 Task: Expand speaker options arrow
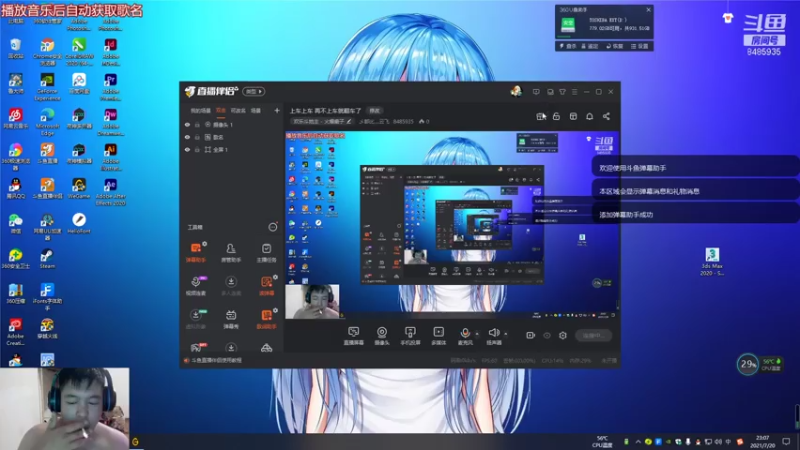point(506,334)
